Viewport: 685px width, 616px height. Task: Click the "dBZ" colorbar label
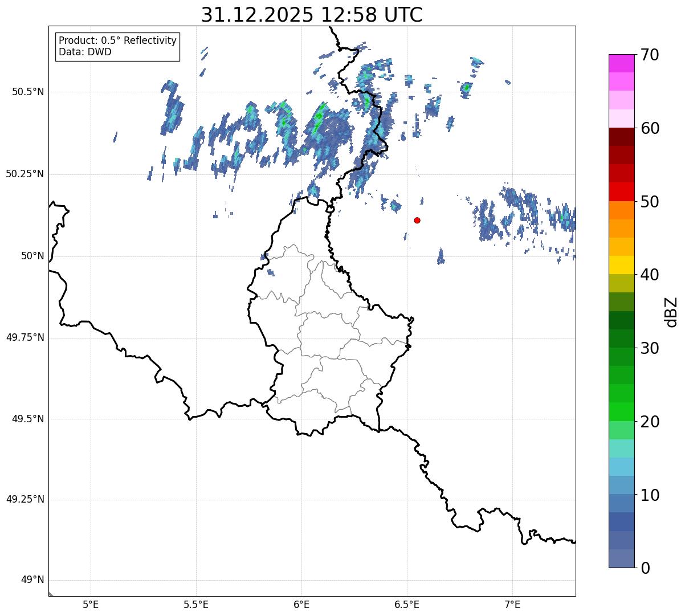(x=671, y=311)
